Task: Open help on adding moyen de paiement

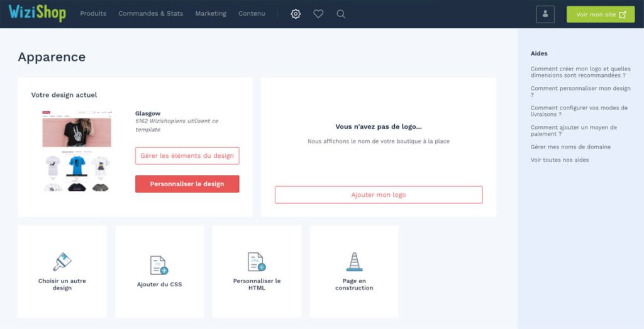Action: (574, 131)
